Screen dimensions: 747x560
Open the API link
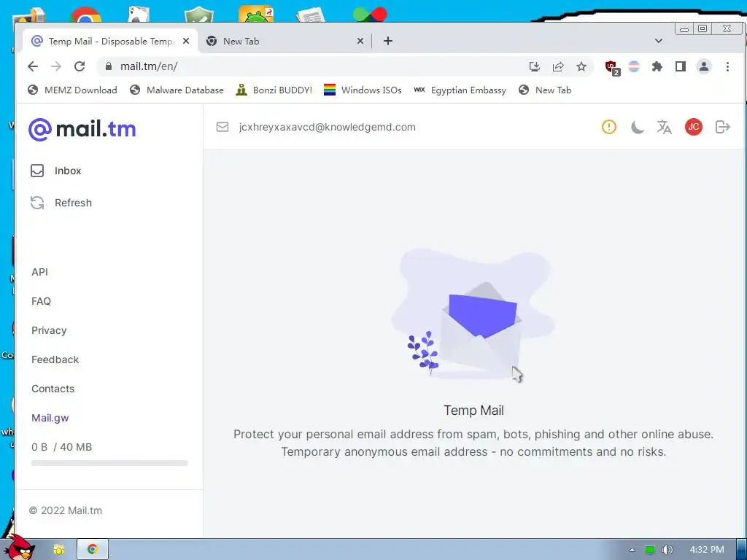39,272
